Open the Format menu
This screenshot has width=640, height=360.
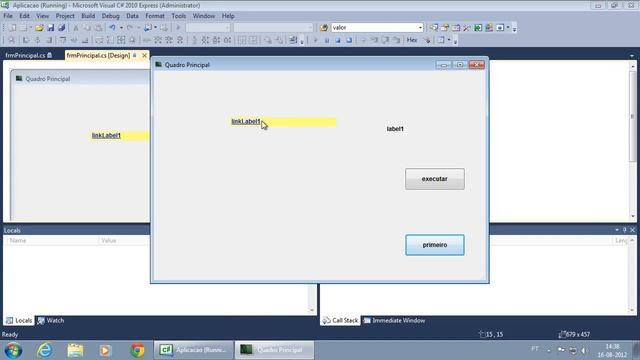[x=155, y=16]
